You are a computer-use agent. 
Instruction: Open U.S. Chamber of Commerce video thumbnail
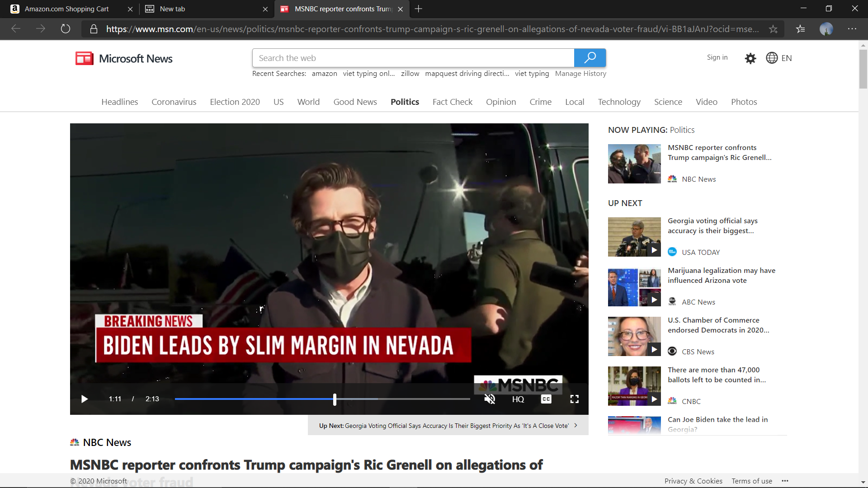pos(634,336)
